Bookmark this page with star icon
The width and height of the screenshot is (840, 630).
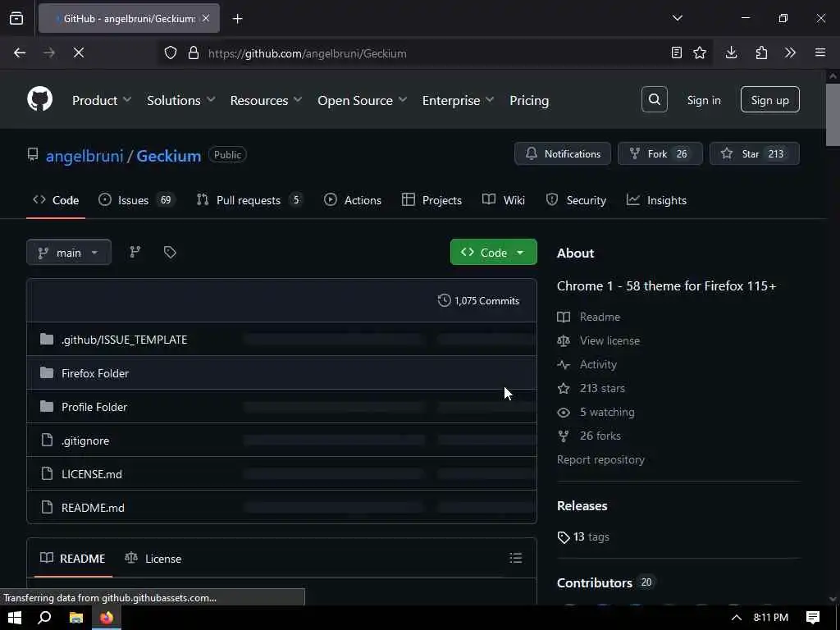tap(700, 52)
